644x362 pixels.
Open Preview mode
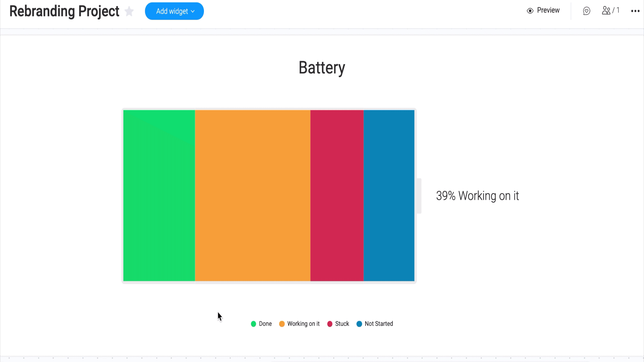(x=543, y=10)
